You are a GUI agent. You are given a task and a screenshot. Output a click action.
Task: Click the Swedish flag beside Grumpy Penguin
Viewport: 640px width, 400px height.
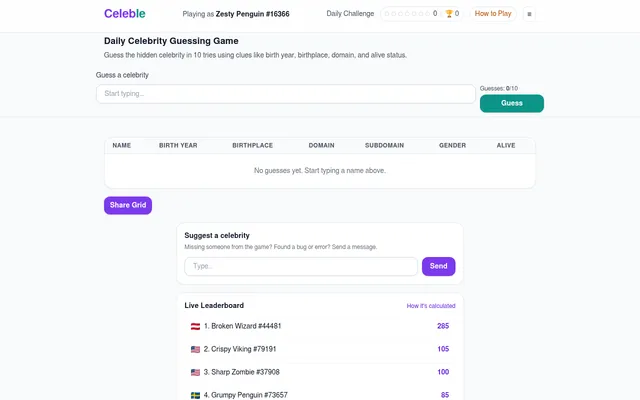tap(196, 395)
